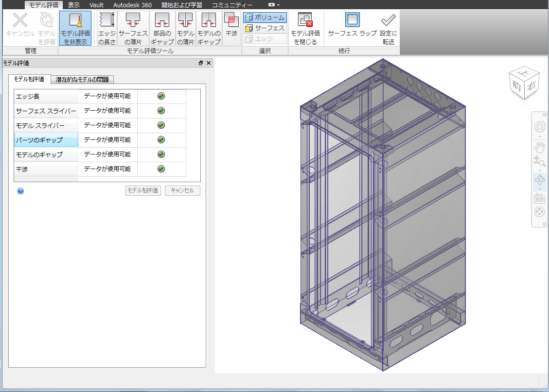The width and height of the screenshot is (549, 392).
Task: Toggle the 干渉 row green checkmark
Action: [161, 169]
